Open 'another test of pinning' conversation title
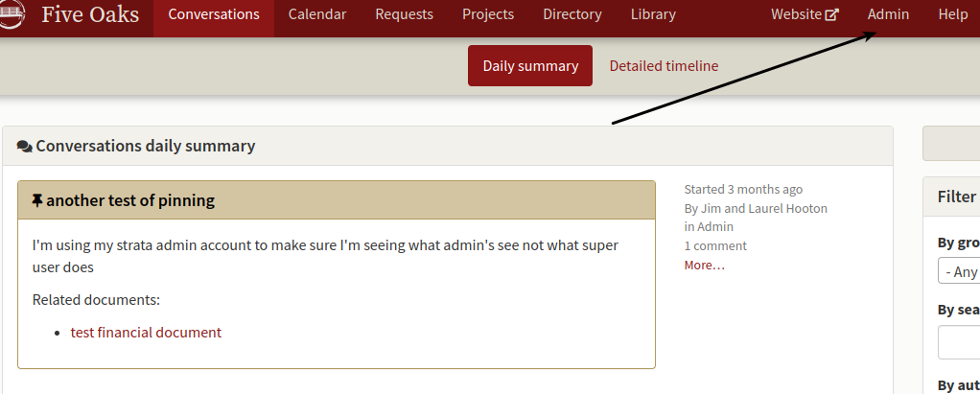The height and width of the screenshot is (394, 980). 130,200
